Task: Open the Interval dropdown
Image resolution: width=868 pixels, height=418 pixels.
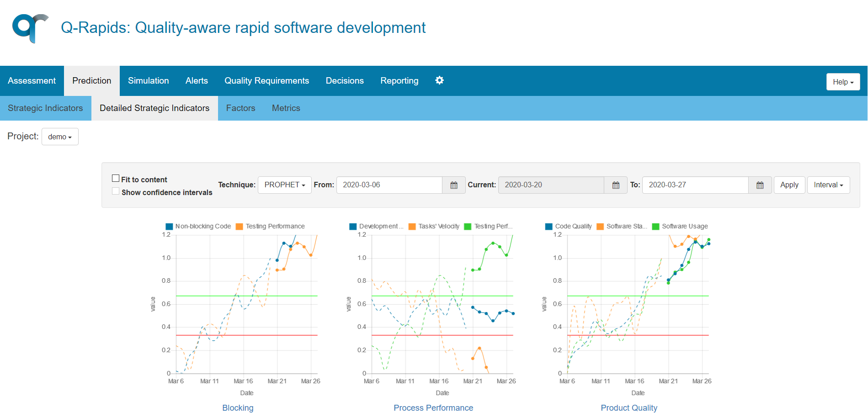Action: tap(828, 185)
